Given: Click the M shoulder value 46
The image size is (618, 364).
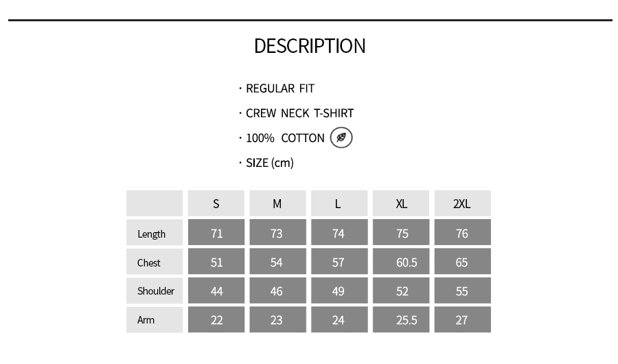Looking at the screenshot, I should 277,291.
